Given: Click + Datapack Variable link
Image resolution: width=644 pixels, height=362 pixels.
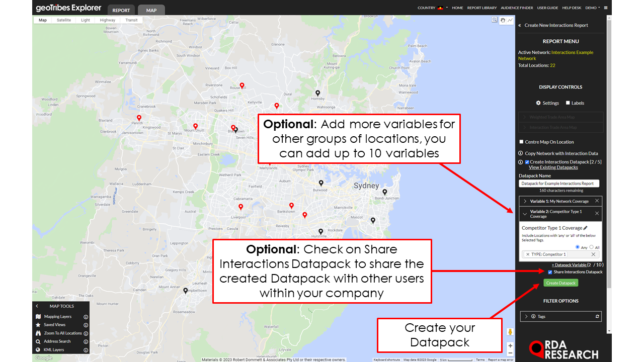Looking at the screenshot, I should tap(569, 265).
